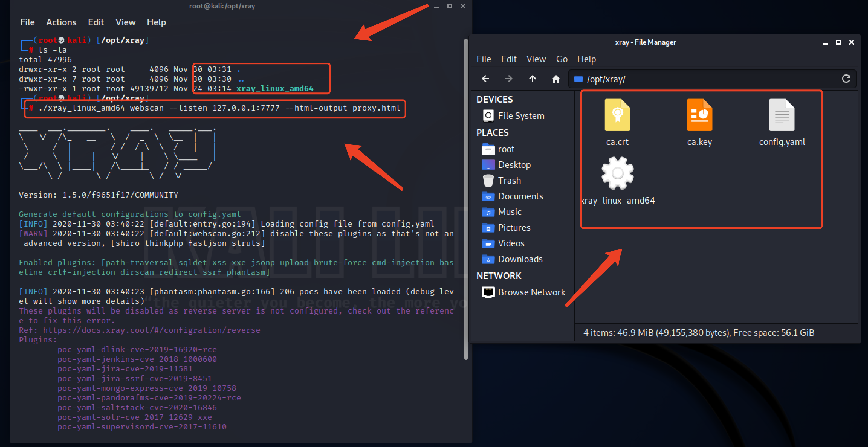Image resolution: width=868 pixels, height=447 pixels.
Task: Click the terminal vertical scrollbar
Action: (x=466, y=199)
